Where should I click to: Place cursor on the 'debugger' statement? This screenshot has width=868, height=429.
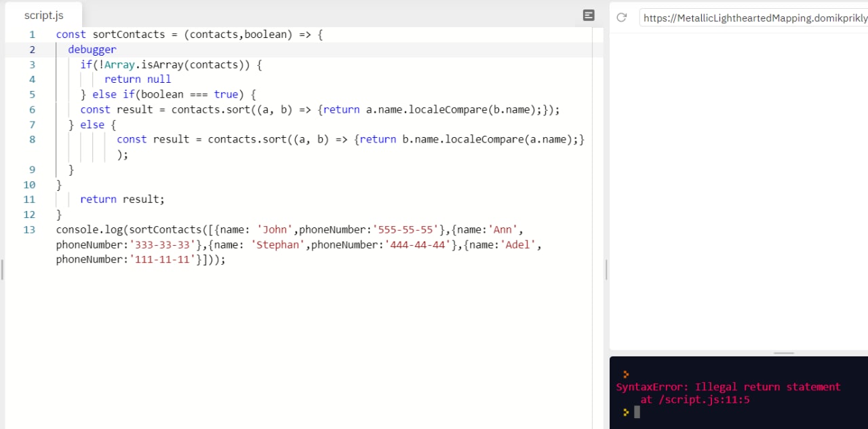(x=92, y=50)
